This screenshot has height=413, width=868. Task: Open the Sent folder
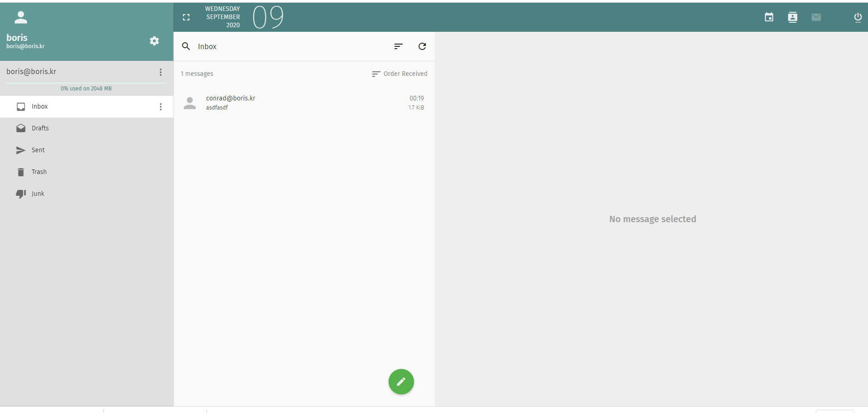point(87,150)
